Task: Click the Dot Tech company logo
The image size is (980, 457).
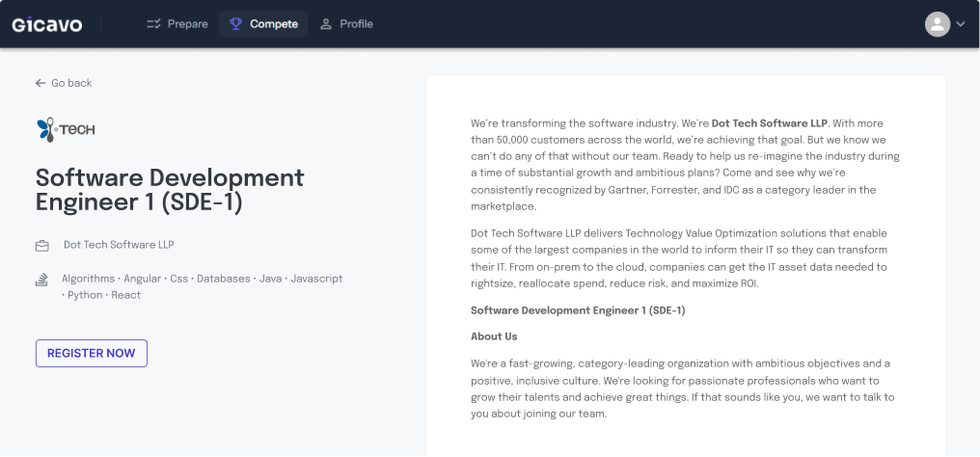Action: click(66, 129)
